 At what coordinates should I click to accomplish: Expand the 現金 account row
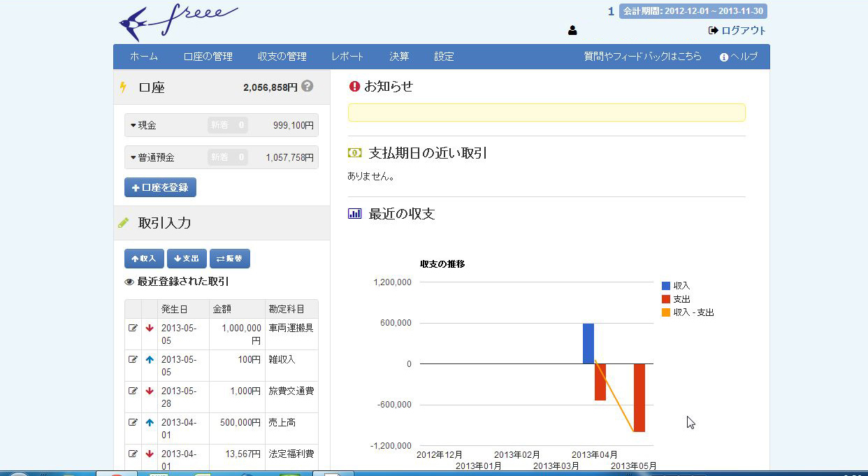(221, 125)
